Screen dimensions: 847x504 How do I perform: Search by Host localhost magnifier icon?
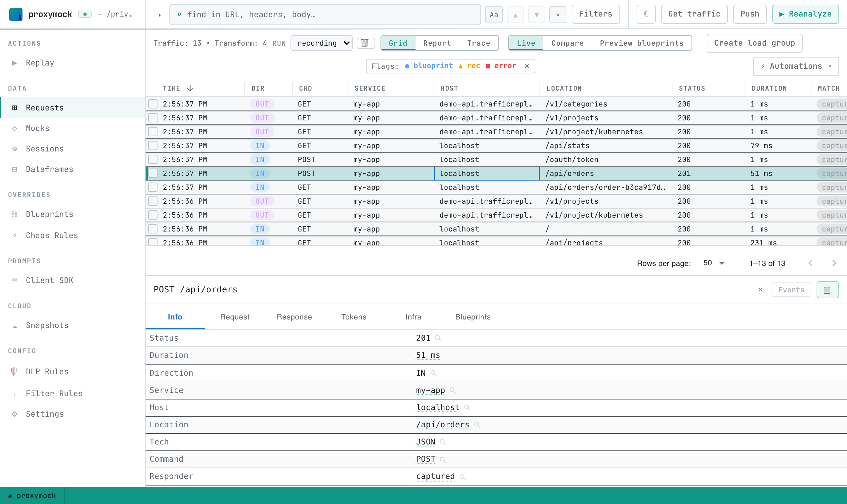[467, 407]
